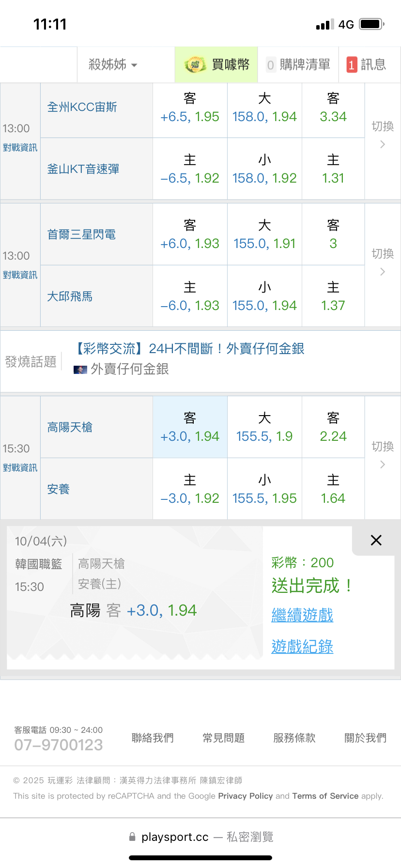Image resolution: width=401 pixels, height=868 pixels.
Task: Choose 大邱飛馬 home moneyline 1.37
Action: pyautogui.click(x=333, y=296)
